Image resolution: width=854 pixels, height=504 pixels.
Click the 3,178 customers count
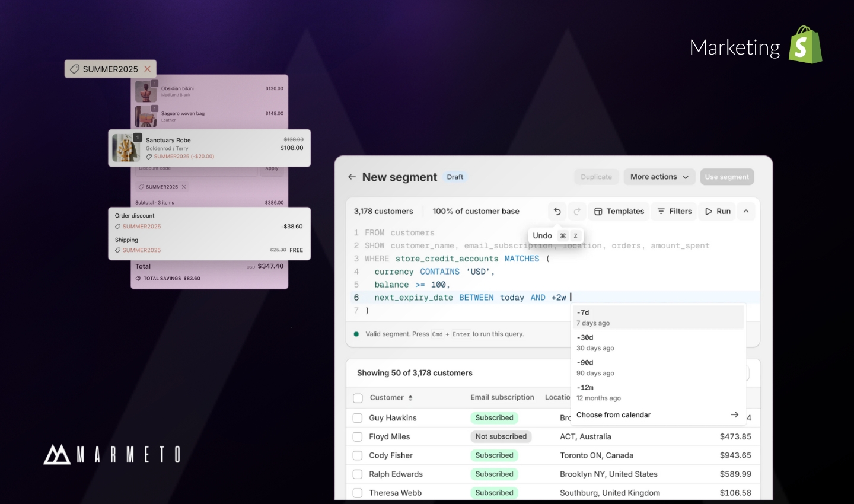[x=383, y=211]
